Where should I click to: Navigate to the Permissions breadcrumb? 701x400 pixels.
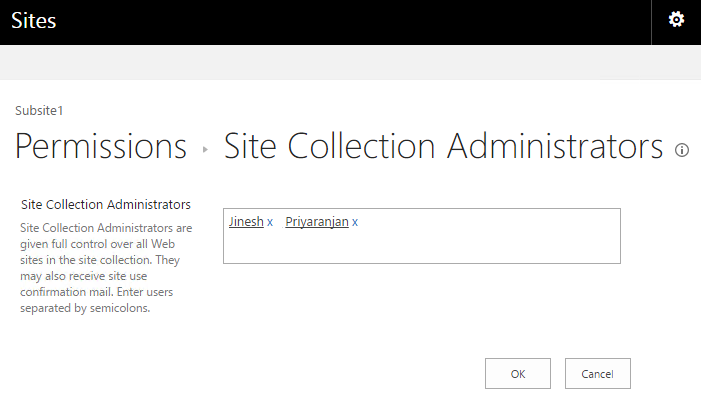[101, 147]
